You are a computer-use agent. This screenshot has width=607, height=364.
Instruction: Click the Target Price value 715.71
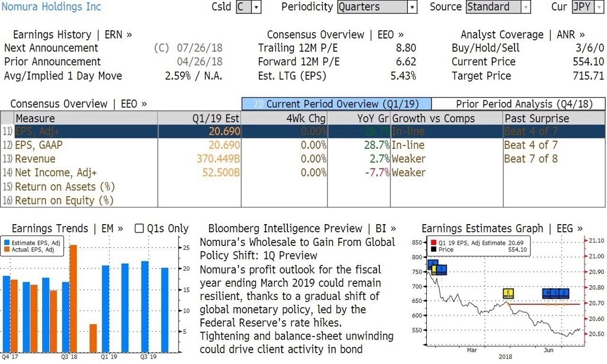[589, 76]
